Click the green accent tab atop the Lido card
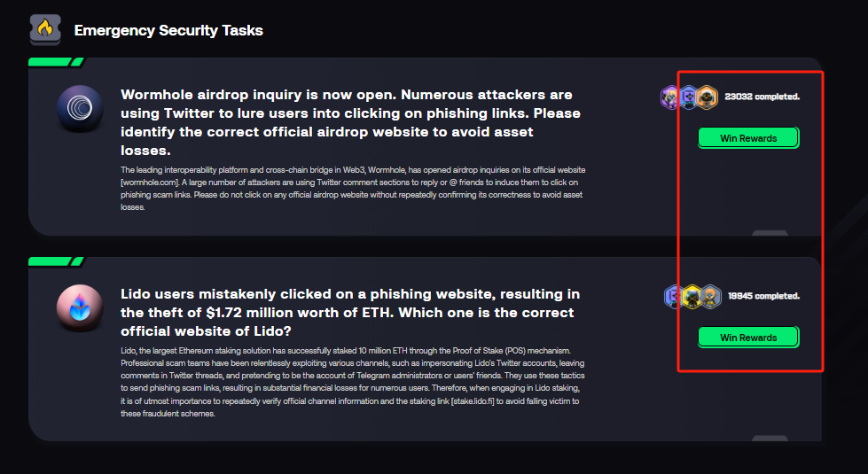 click(57, 261)
